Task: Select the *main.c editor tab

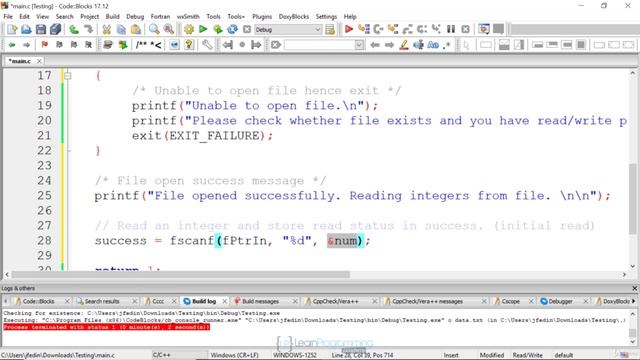Action: (20, 61)
